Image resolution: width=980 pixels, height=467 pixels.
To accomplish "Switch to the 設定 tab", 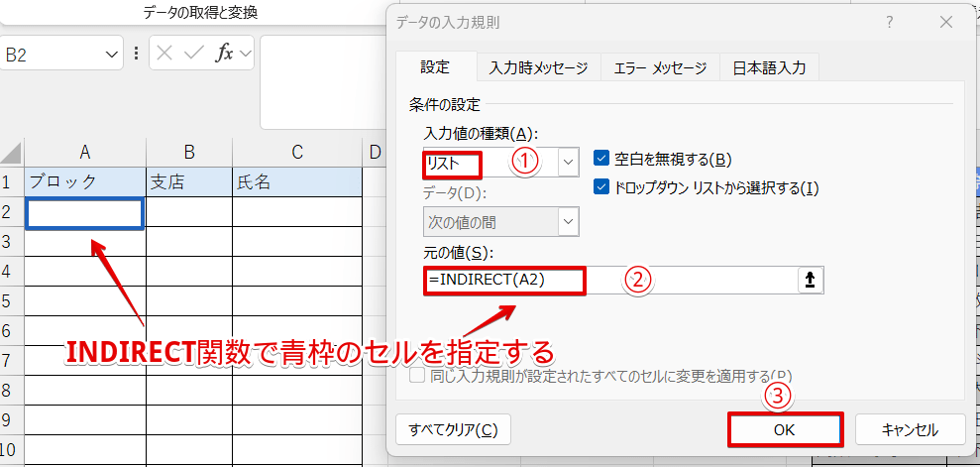I will coord(435,66).
